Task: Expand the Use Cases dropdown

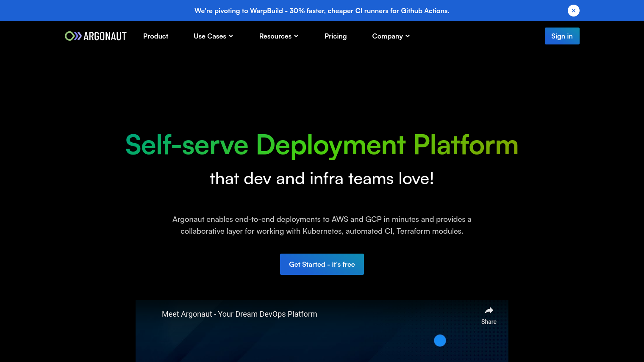Action: pos(213,36)
